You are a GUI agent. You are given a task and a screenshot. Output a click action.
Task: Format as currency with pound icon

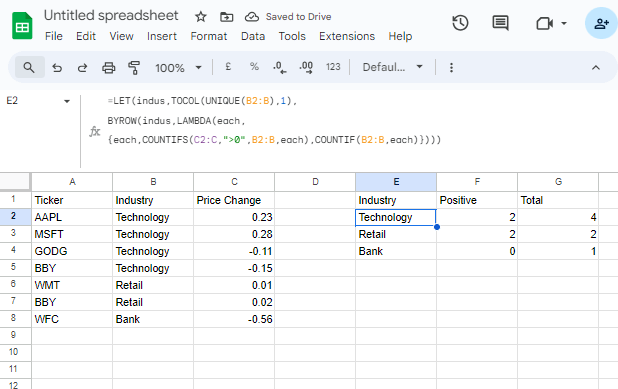click(228, 67)
